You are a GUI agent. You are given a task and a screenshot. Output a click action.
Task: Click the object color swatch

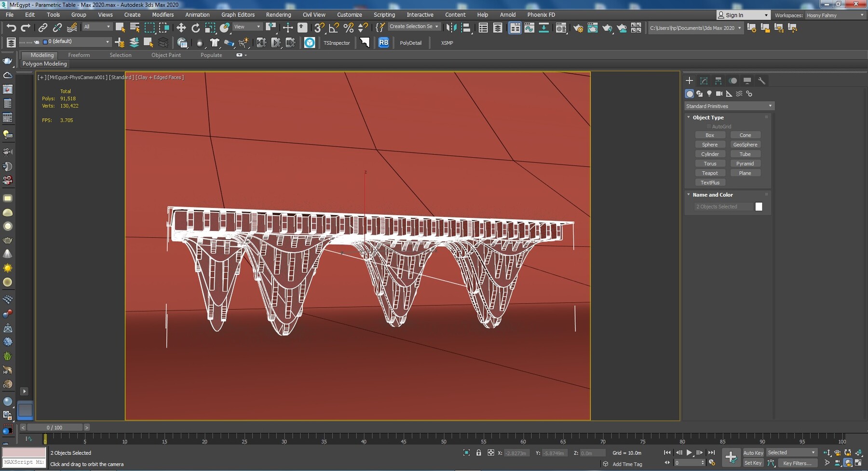pos(759,206)
